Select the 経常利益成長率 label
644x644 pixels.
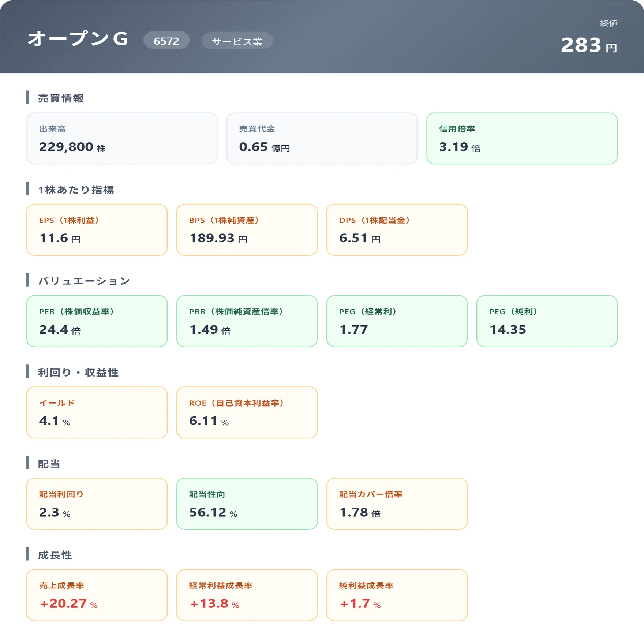pos(221,585)
